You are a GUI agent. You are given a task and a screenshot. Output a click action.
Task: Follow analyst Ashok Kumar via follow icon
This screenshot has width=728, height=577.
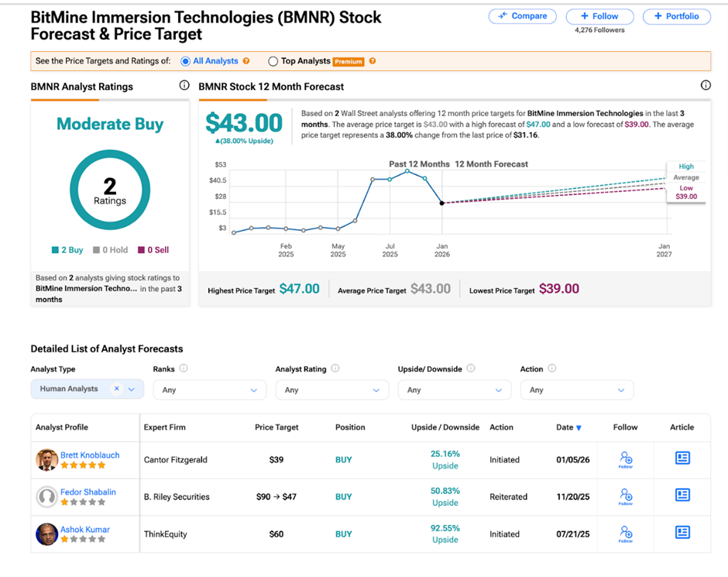click(x=626, y=533)
